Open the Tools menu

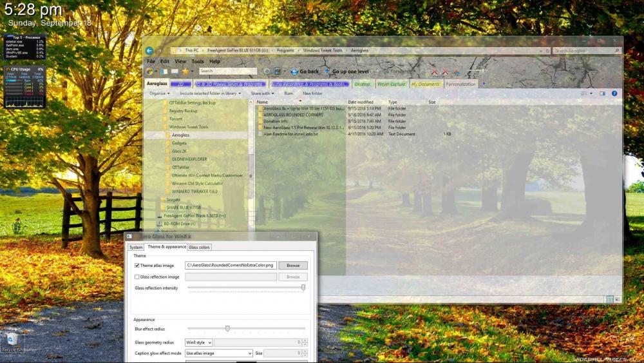pos(198,61)
